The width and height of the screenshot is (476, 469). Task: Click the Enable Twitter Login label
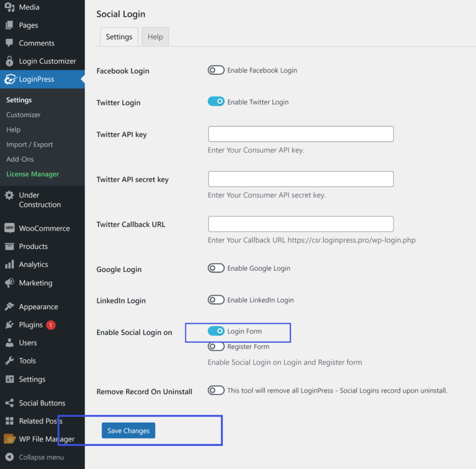pyautogui.click(x=258, y=102)
